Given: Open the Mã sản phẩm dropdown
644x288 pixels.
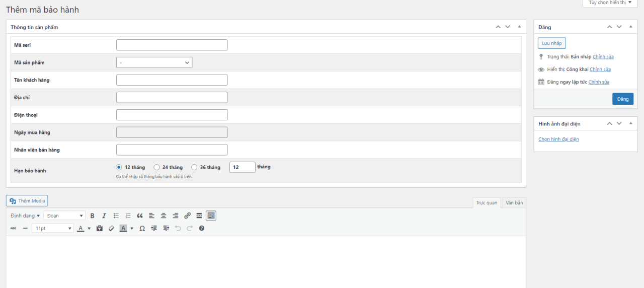Looking at the screenshot, I should click(154, 62).
